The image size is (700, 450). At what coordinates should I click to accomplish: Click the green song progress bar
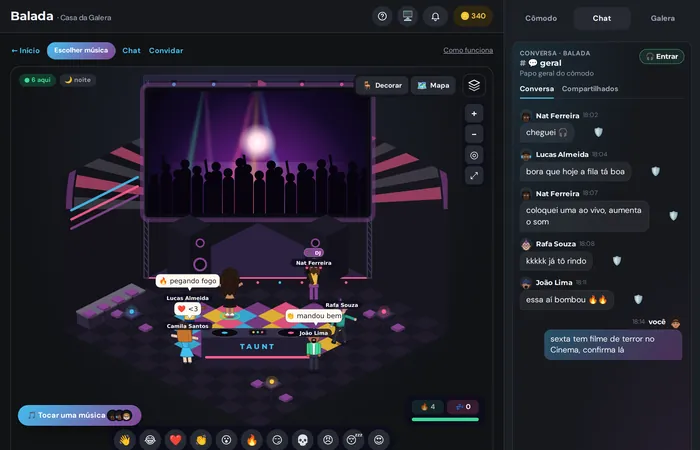point(445,420)
